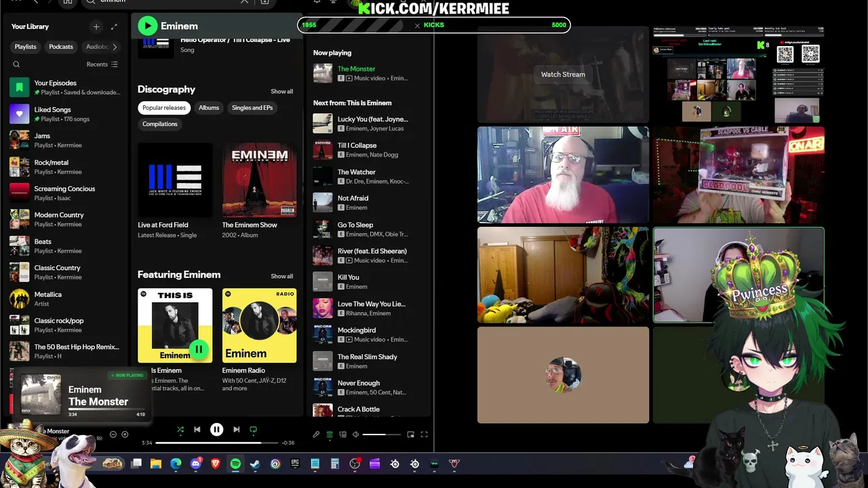Viewport: 868px width, 488px height.
Task: Open the Metallica artist entry
Action: click(66, 299)
